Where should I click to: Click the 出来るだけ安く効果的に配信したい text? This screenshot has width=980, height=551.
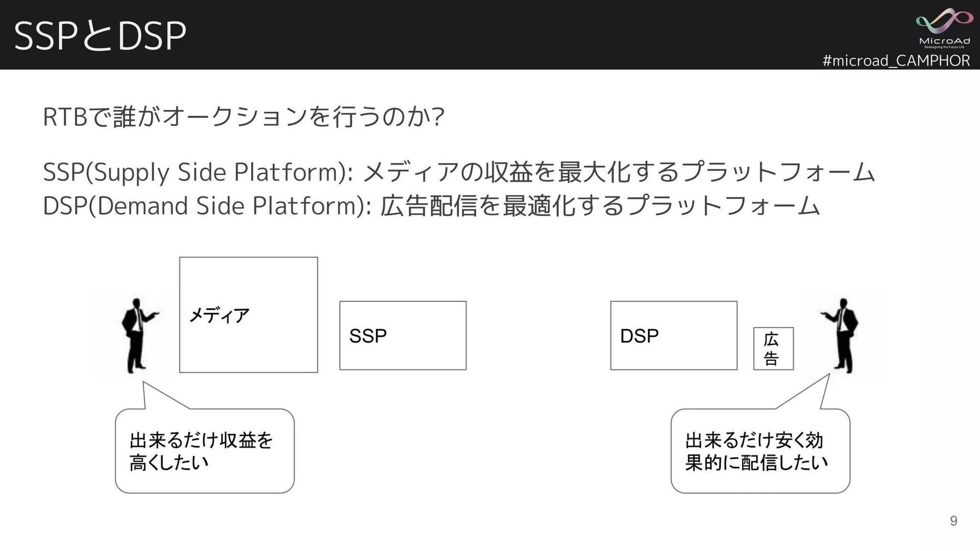click(756, 451)
